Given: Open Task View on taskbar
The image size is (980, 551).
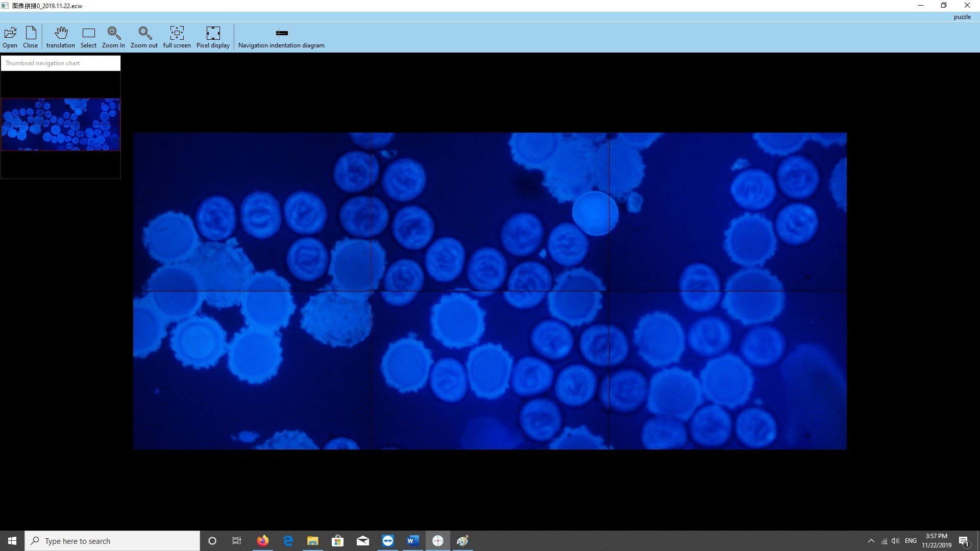Looking at the screenshot, I should (x=237, y=541).
